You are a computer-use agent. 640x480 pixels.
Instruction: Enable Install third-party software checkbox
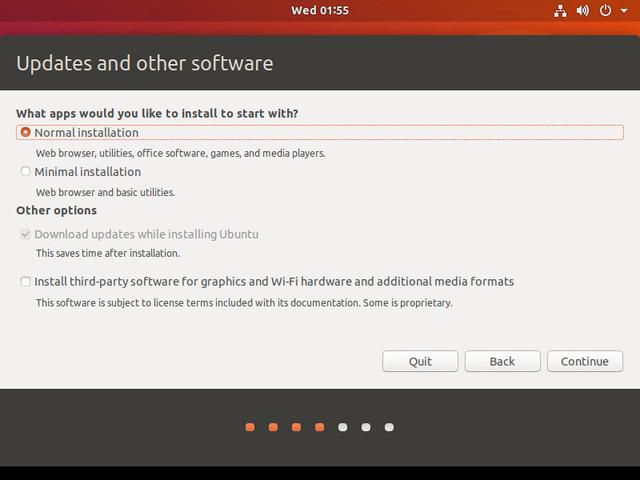tap(25, 282)
